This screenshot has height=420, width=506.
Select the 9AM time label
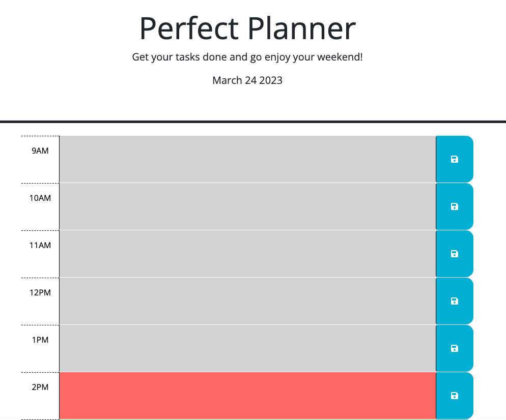40,151
